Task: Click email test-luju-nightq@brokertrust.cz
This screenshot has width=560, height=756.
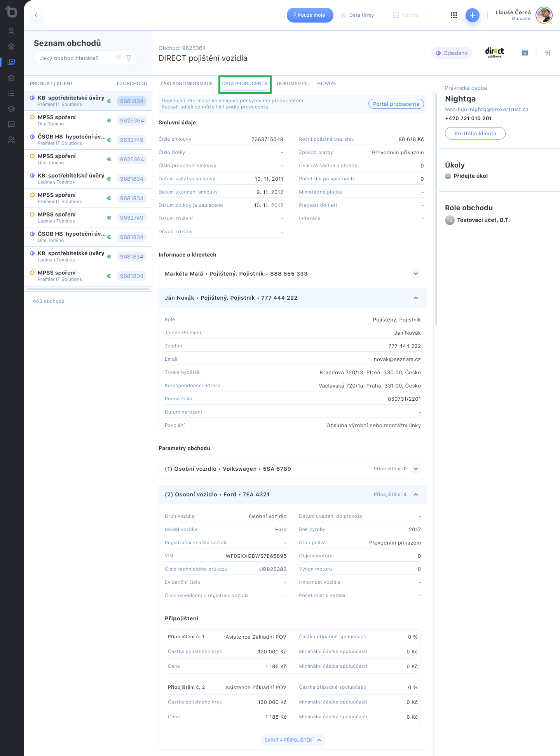Action: point(487,110)
